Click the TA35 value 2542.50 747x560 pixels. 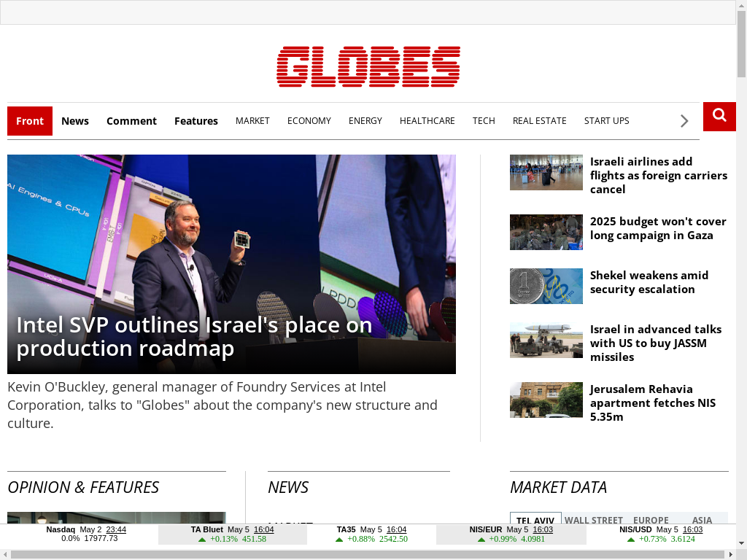(x=393, y=539)
